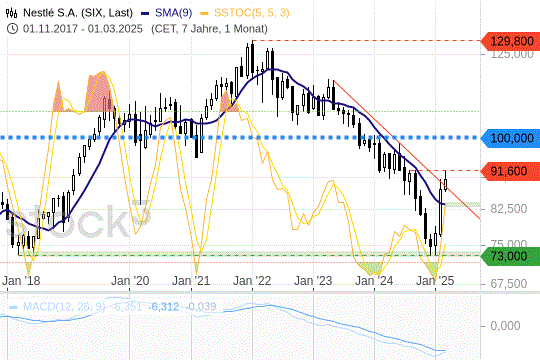
Task: Click the date range 01.11.2017 - 01.03.2025 text
Action: pyautogui.click(x=83, y=29)
